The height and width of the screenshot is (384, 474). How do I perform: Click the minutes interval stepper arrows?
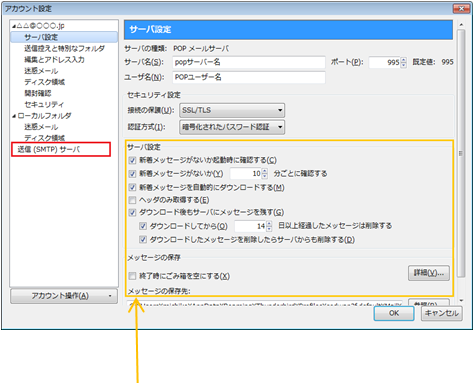(x=265, y=173)
